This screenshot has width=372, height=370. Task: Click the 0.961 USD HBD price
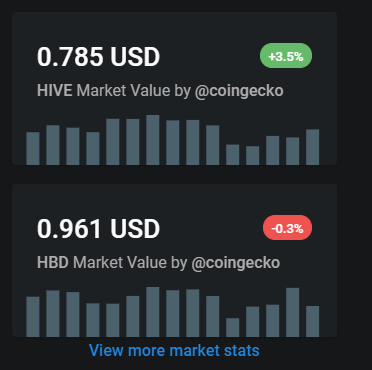click(98, 229)
